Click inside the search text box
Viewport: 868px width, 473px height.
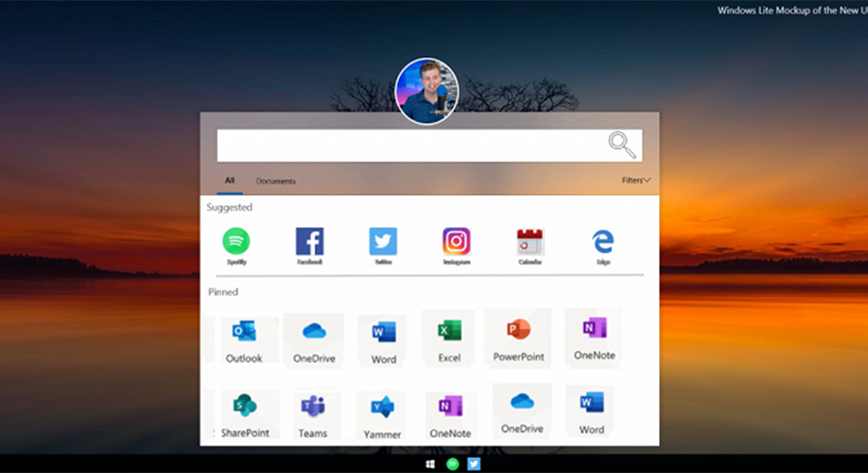[x=407, y=146]
